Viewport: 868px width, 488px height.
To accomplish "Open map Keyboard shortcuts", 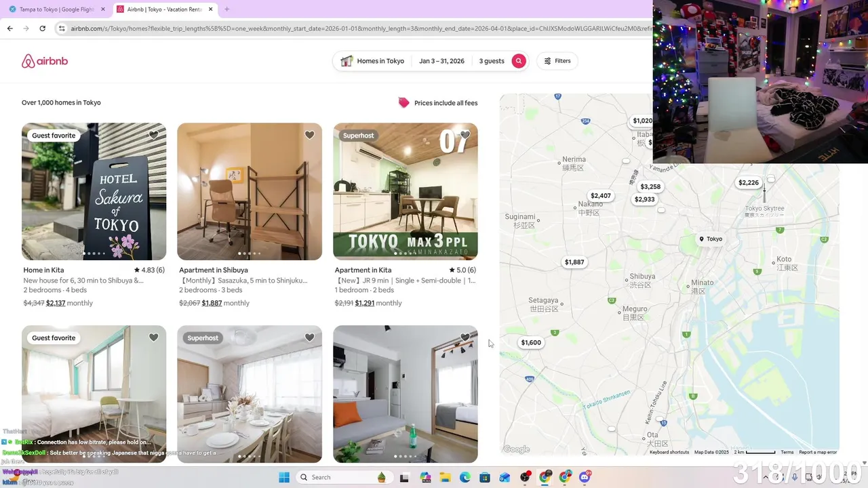I will pyautogui.click(x=669, y=452).
